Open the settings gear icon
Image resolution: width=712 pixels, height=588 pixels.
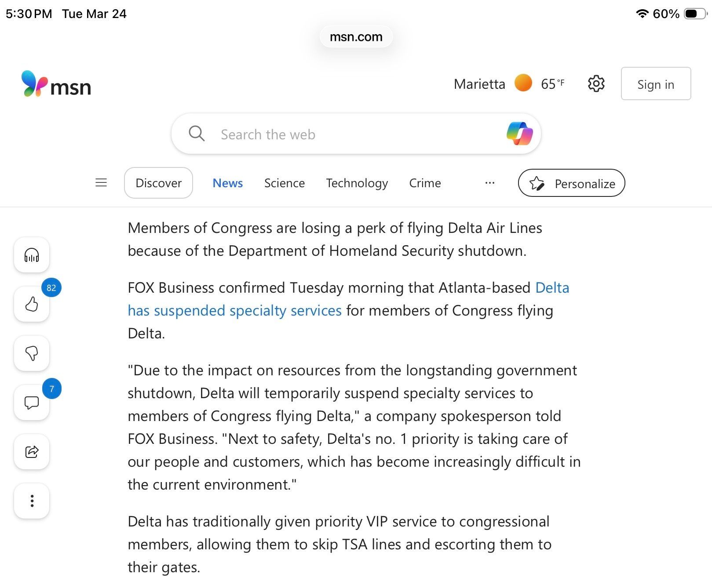596,83
